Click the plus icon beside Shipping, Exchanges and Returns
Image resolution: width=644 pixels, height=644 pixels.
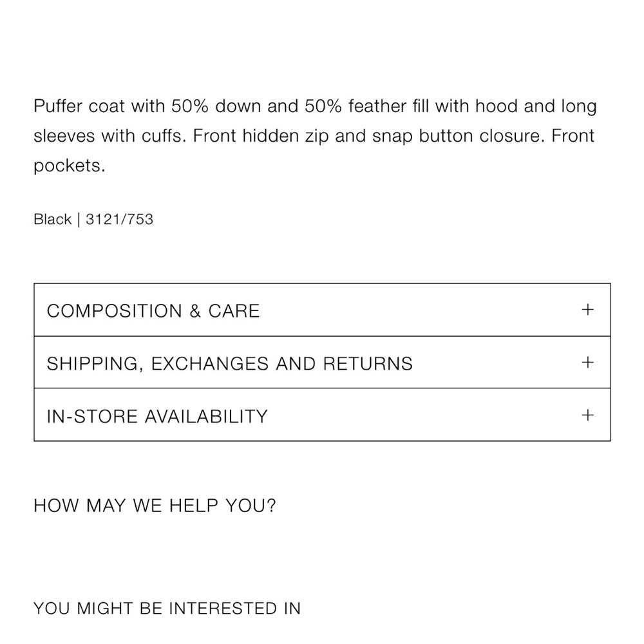pyautogui.click(x=588, y=362)
